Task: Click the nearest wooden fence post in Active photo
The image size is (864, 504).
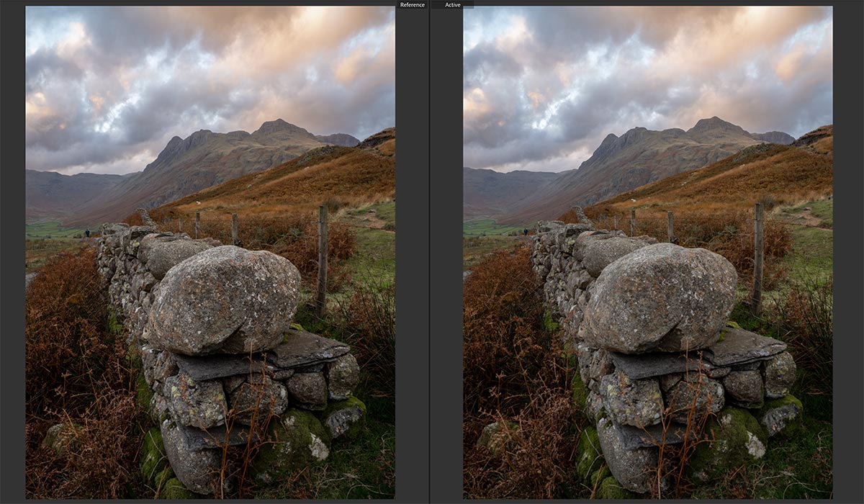Action: [x=758, y=256]
